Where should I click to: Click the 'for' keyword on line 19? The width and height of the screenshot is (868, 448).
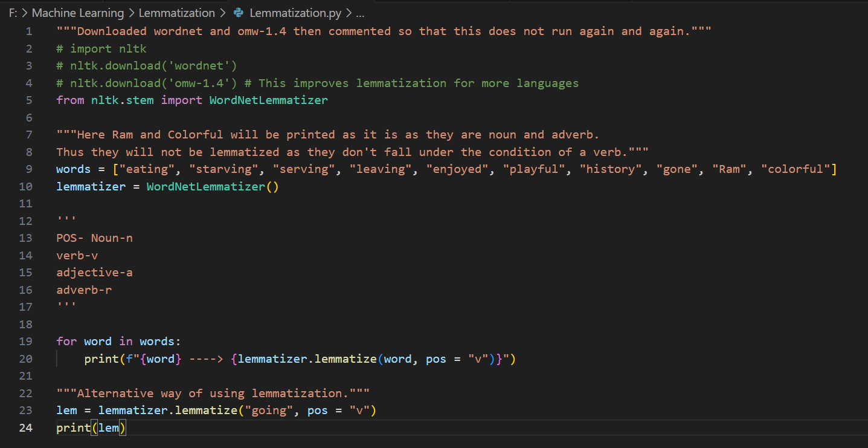tap(66, 342)
